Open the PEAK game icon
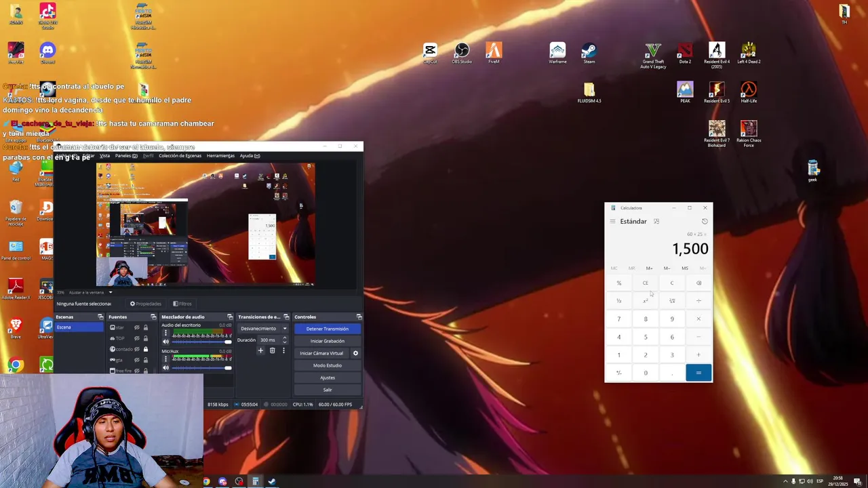This screenshot has width=868, height=488. [685, 92]
